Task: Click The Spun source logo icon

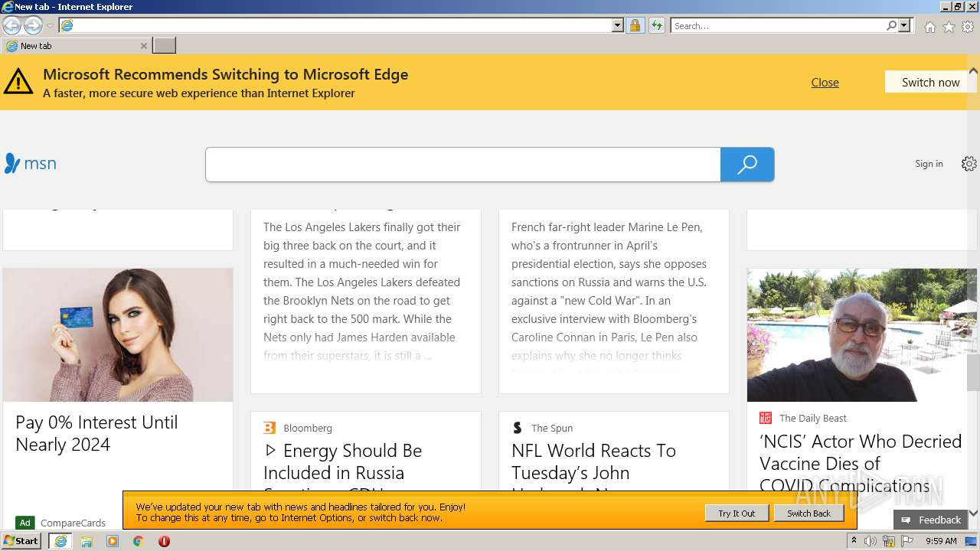Action: 518,428
